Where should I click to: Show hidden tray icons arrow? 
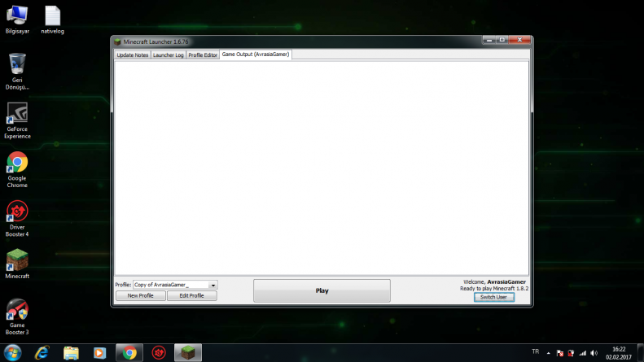coord(548,353)
